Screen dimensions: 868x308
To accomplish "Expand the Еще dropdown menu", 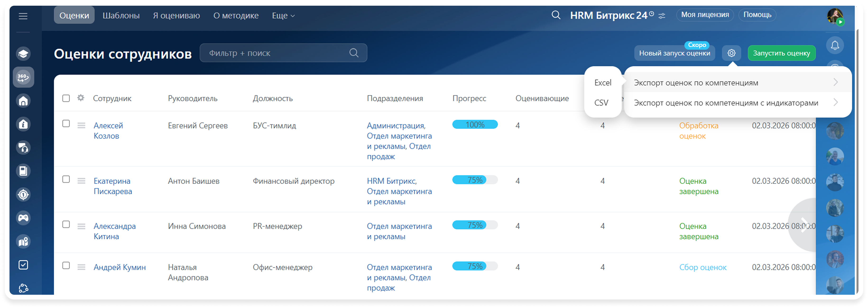I will [x=283, y=16].
